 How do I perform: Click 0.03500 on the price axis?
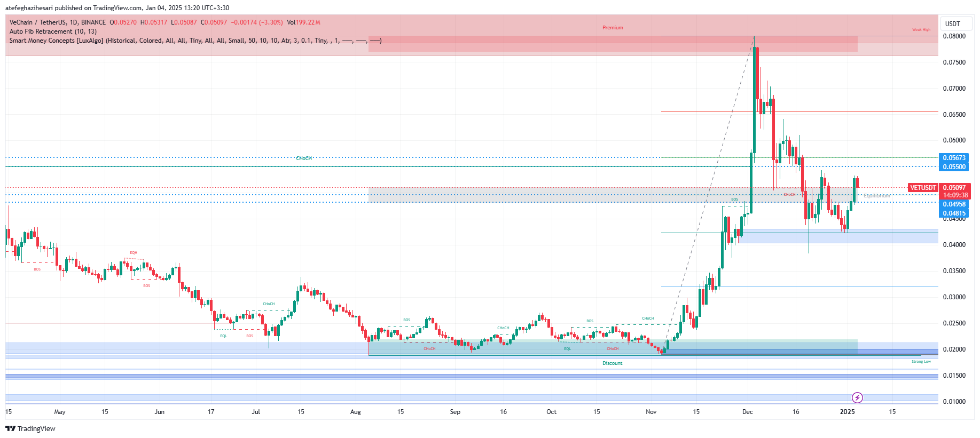[954, 271]
